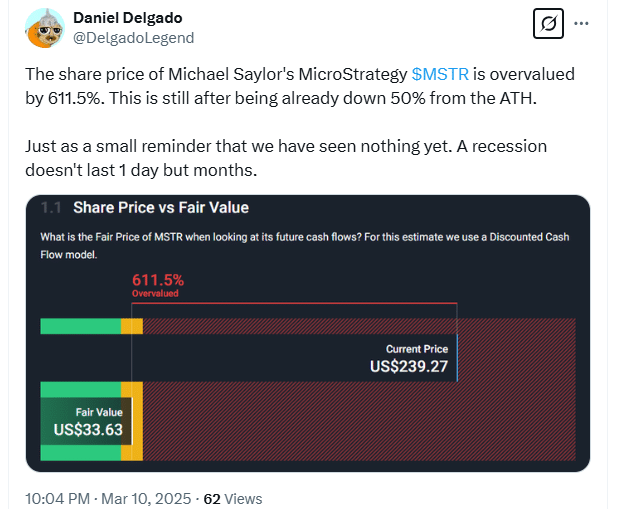Click the Discounted Cash Flow description text
Image resolution: width=634 pixels, height=509 pixels.
(x=300, y=245)
